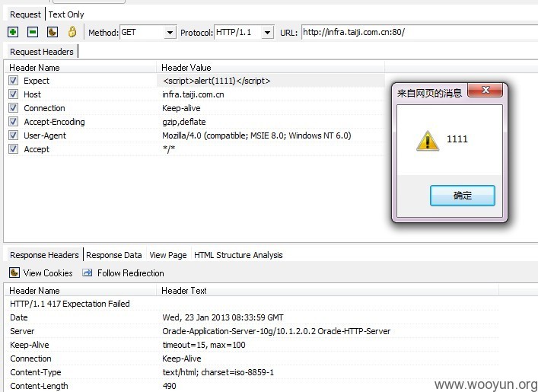This screenshot has width=538, height=392.
Task: Uncheck the Connection request header checkbox
Action: pyautogui.click(x=13, y=108)
